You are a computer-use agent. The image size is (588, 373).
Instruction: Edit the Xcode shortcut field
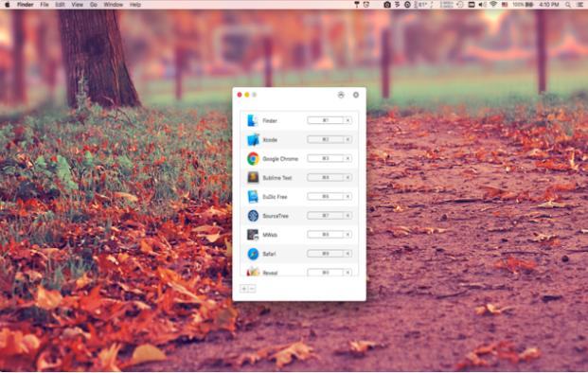[x=325, y=139]
